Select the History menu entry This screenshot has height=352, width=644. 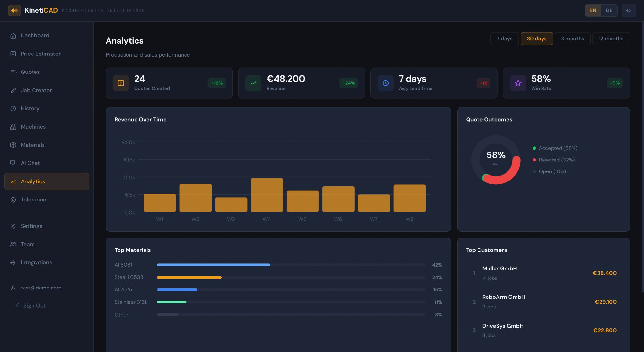(x=30, y=109)
